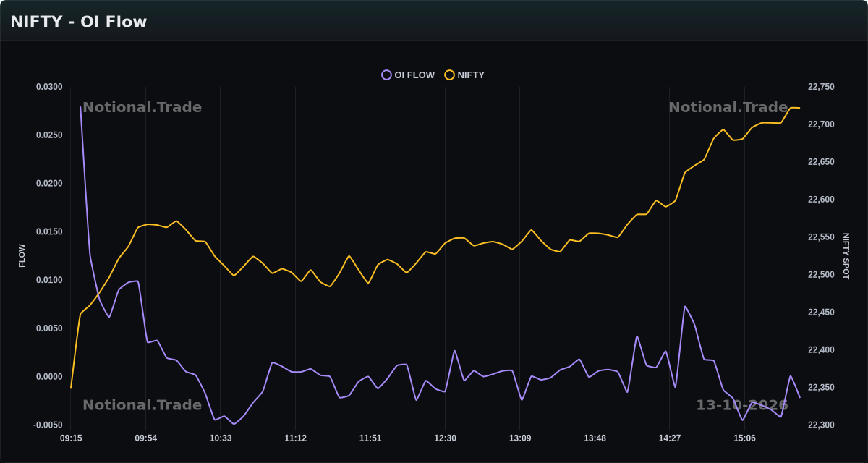Click the 09:54 time axis label
868x463 pixels.
click(x=145, y=438)
